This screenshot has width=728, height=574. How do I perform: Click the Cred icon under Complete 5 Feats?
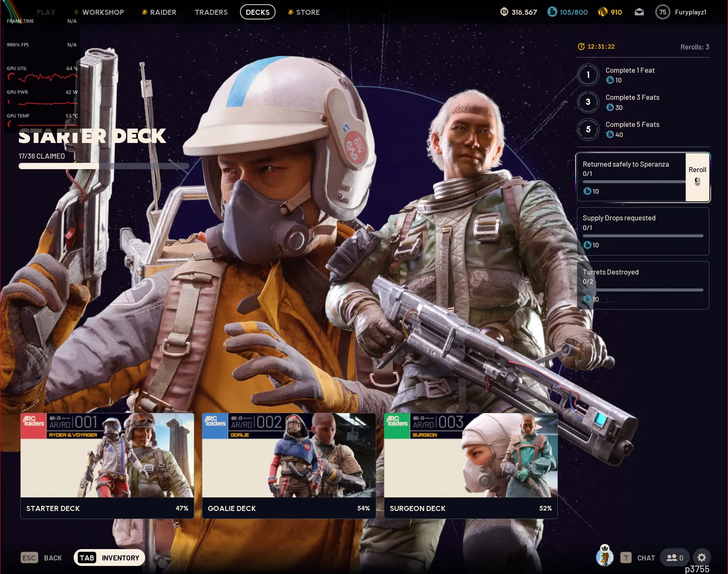point(610,135)
